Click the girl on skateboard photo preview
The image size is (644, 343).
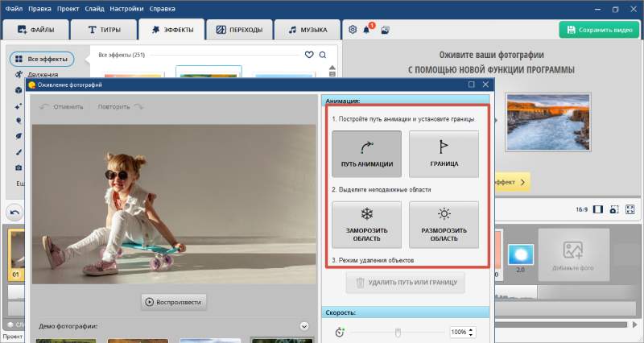pos(174,205)
